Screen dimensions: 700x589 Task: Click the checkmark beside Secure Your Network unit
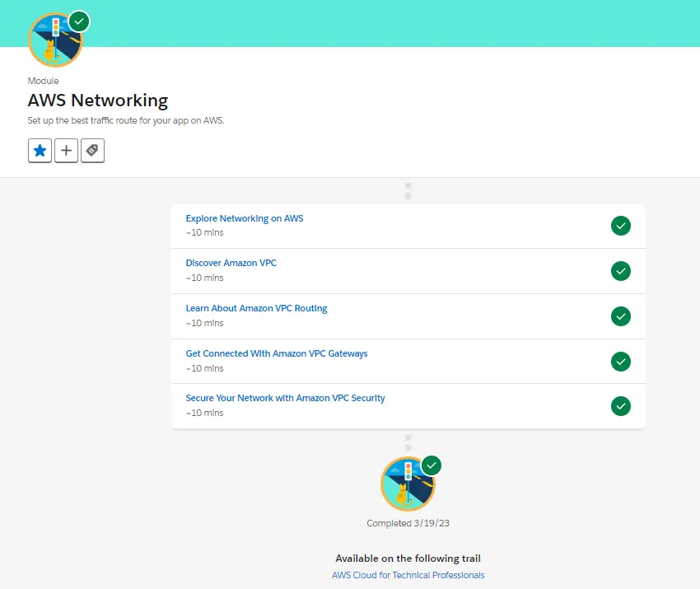tap(621, 406)
